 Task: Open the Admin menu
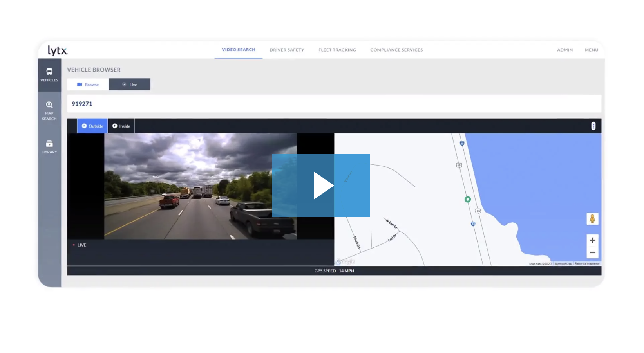564,50
